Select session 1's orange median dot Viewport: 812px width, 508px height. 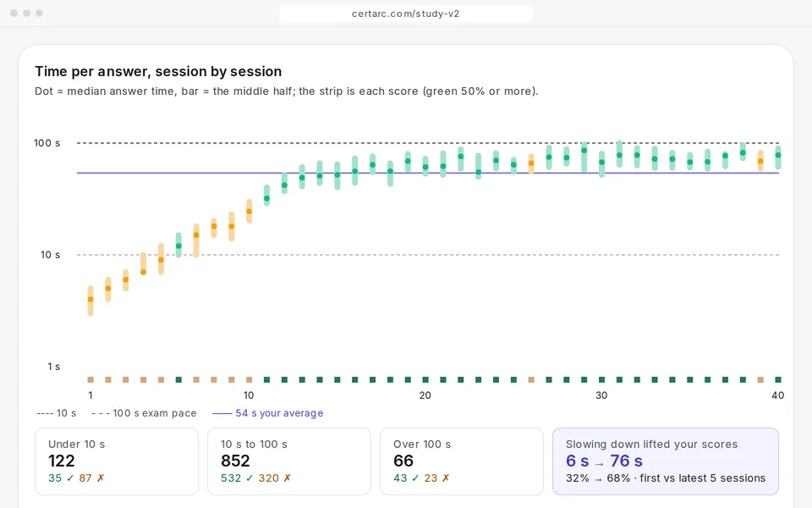click(x=91, y=300)
